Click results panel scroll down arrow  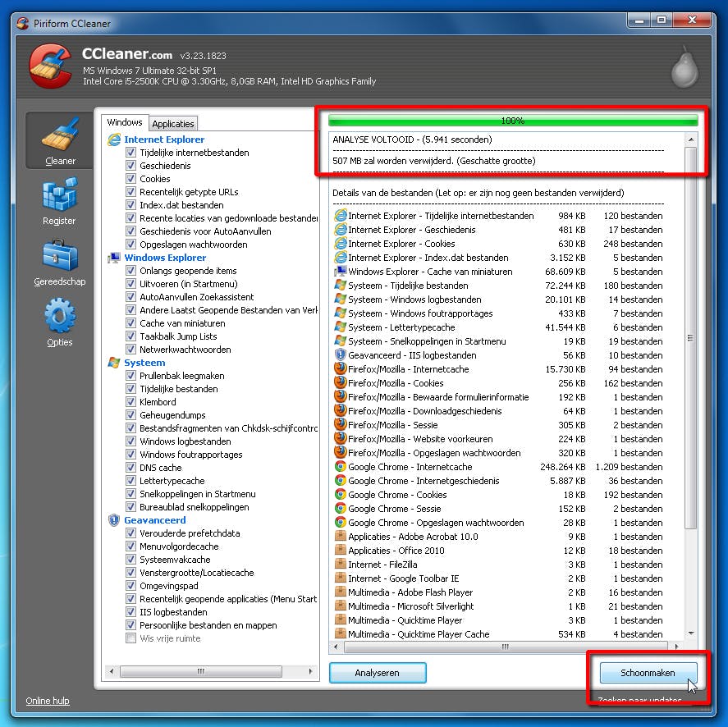(691, 633)
